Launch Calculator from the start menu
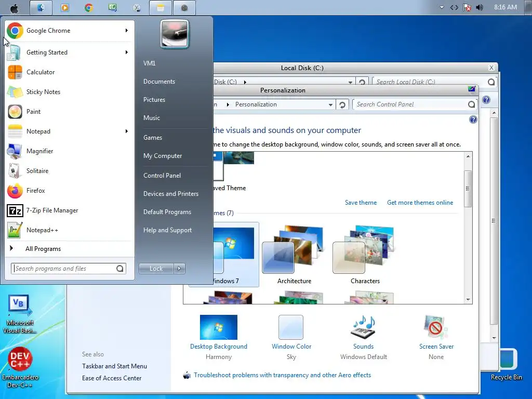This screenshot has height=399, width=532. click(69, 72)
